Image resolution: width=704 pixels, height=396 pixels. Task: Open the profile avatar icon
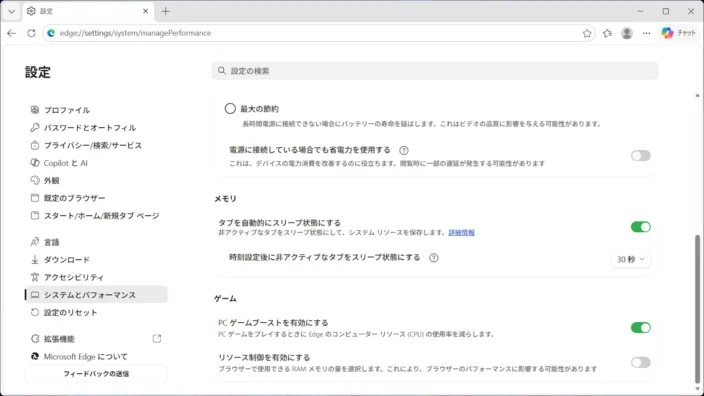[627, 33]
